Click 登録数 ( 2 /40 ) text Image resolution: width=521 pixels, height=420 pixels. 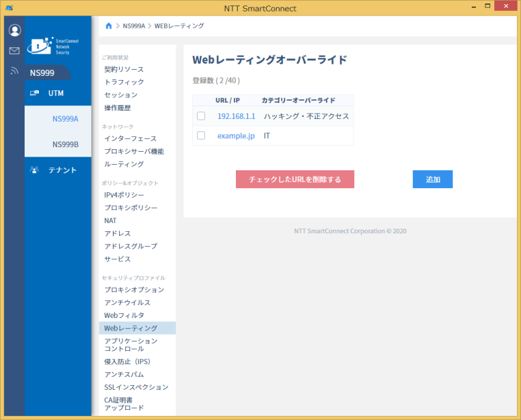pos(216,81)
